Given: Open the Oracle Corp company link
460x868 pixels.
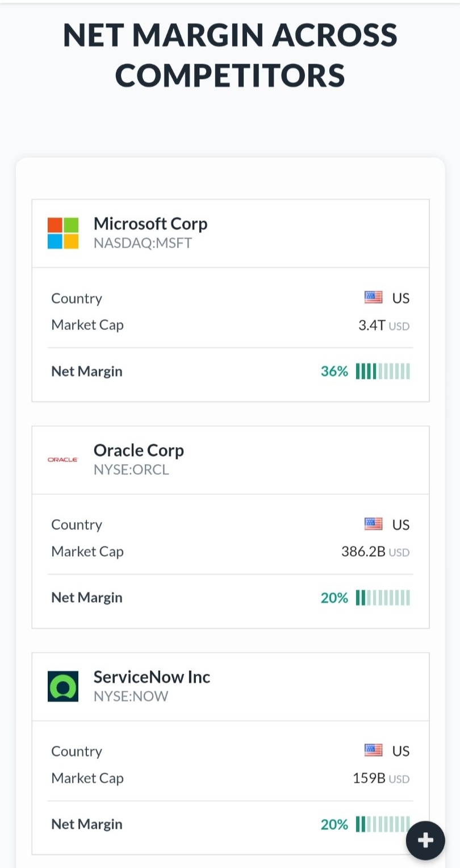Looking at the screenshot, I should coord(139,450).
